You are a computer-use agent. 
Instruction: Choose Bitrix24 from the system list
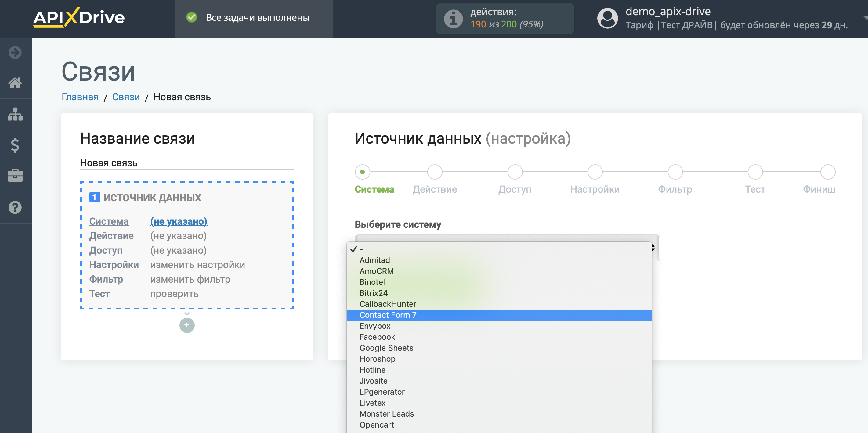click(x=499, y=293)
